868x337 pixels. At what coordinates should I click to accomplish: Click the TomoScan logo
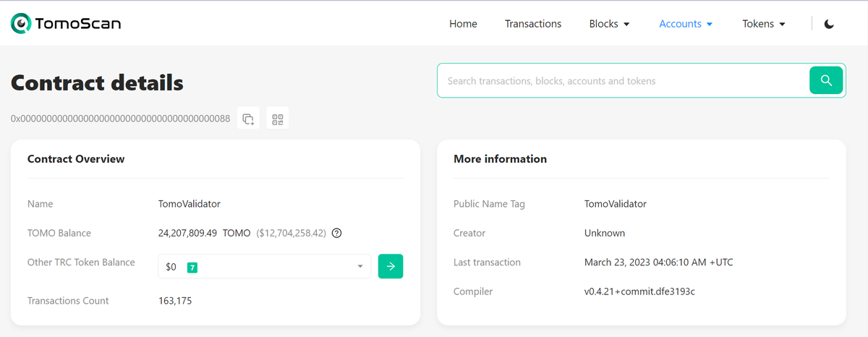click(x=66, y=24)
